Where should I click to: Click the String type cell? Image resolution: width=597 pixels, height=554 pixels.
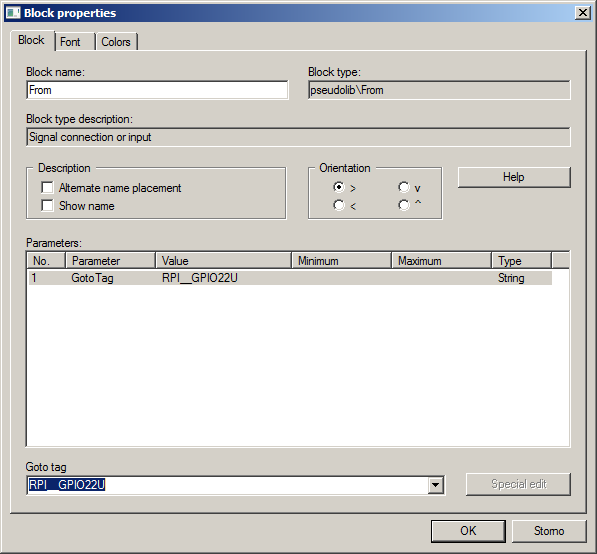point(511,278)
